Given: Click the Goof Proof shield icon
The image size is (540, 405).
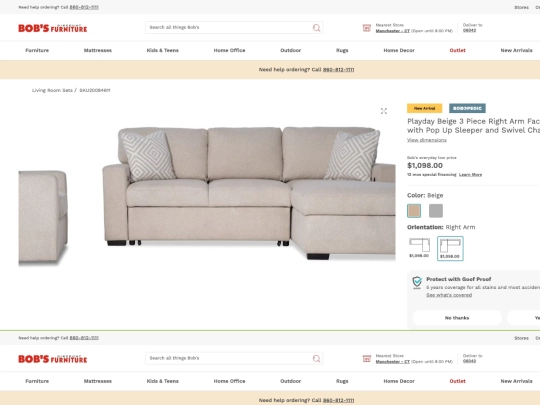Looking at the screenshot, I should point(417,282).
